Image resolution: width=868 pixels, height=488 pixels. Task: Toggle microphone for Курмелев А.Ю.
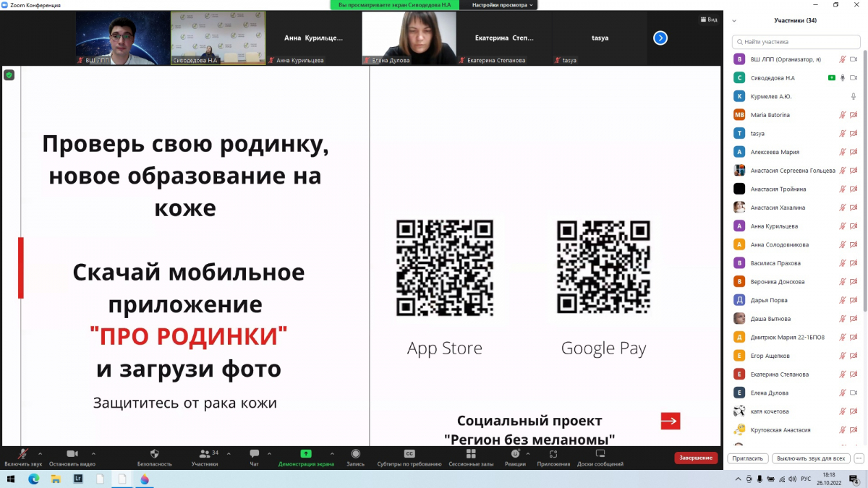coord(854,96)
